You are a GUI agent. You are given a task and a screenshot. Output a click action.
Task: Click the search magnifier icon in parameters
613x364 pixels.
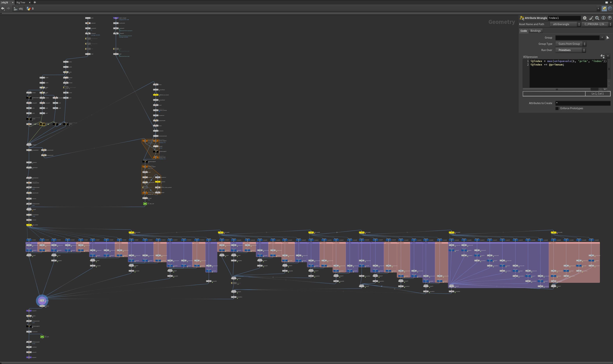tap(597, 18)
